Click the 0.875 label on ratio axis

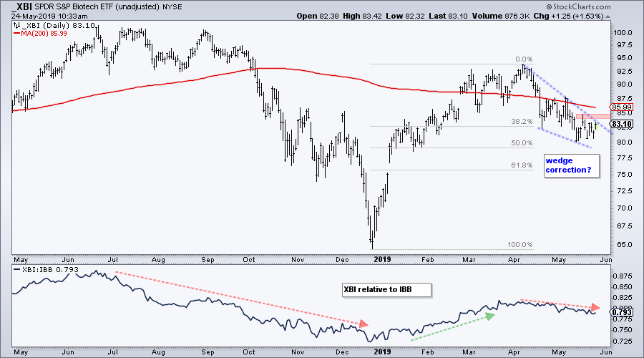point(623,276)
